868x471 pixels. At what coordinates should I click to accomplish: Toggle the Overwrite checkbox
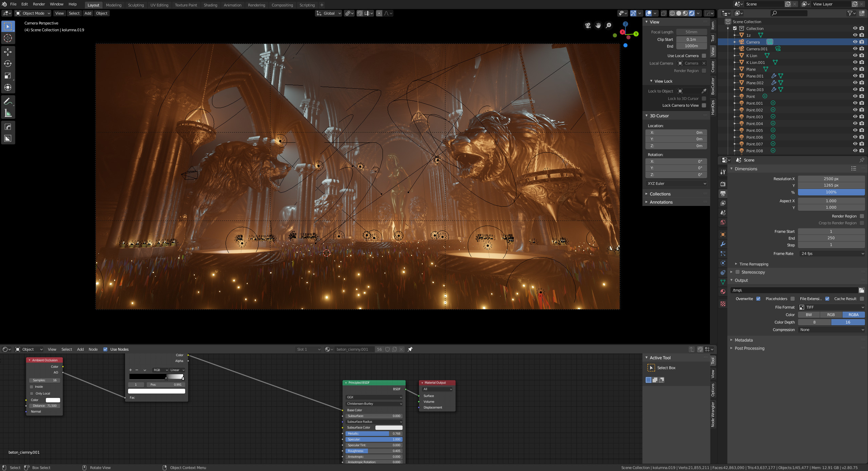tap(758, 299)
